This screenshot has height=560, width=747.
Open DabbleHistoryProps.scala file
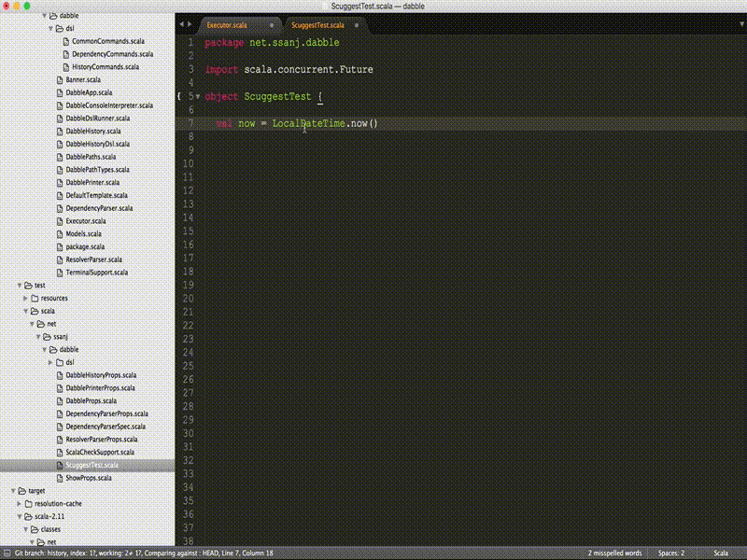(101, 376)
